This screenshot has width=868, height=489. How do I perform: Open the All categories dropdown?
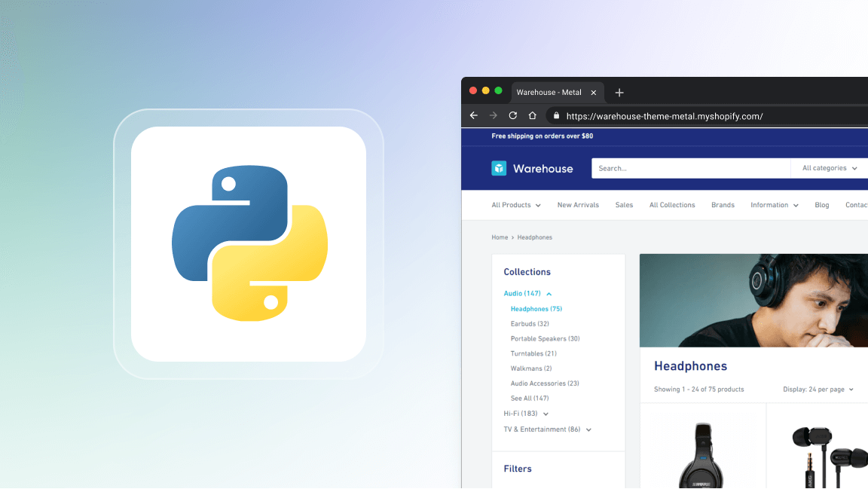click(x=827, y=168)
